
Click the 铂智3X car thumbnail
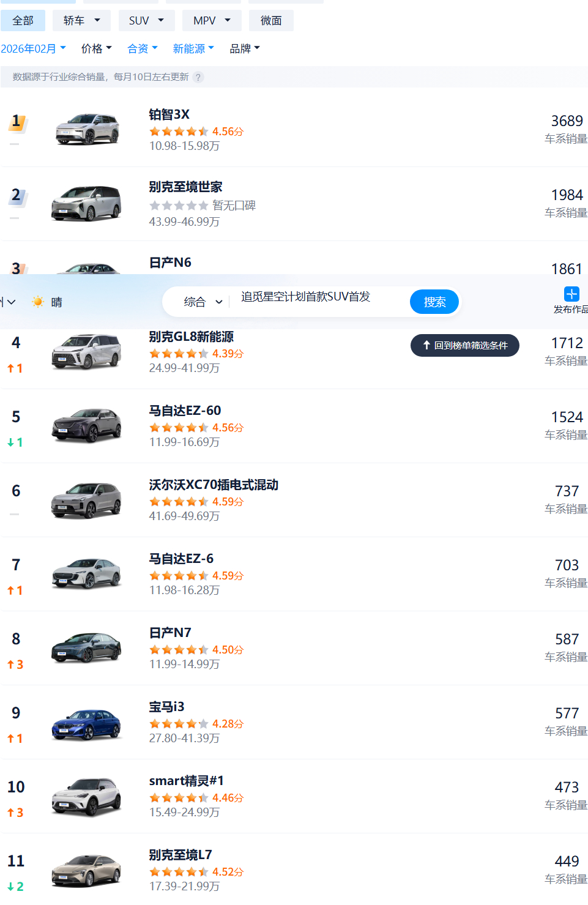point(87,129)
